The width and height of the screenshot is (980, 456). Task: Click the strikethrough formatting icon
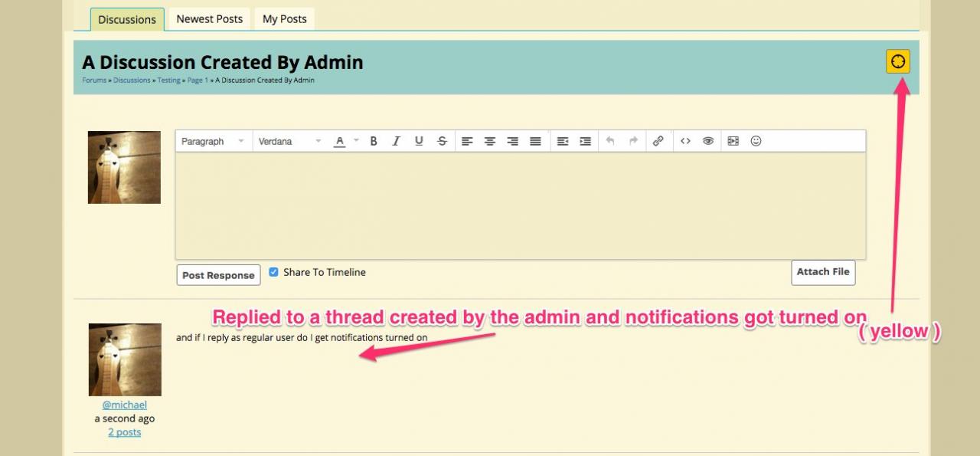click(x=442, y=141)
